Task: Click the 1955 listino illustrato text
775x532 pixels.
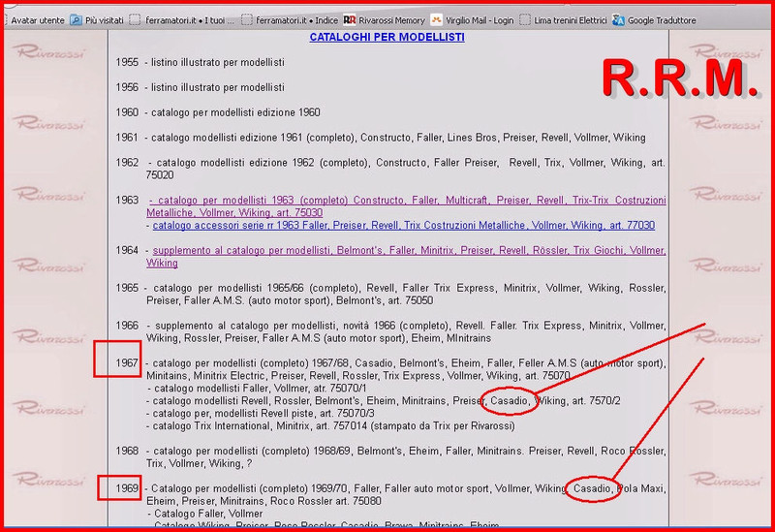Action: click(217, 62)
